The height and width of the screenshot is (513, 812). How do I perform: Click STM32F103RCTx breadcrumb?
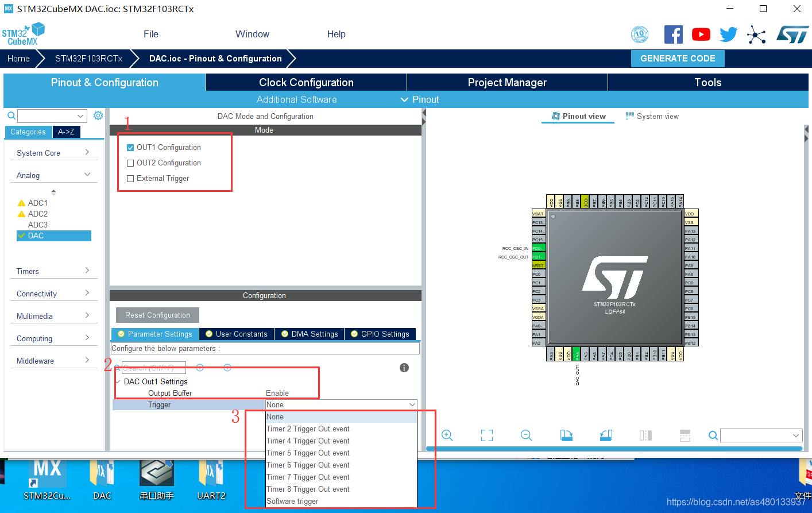(x=88, y=59)
